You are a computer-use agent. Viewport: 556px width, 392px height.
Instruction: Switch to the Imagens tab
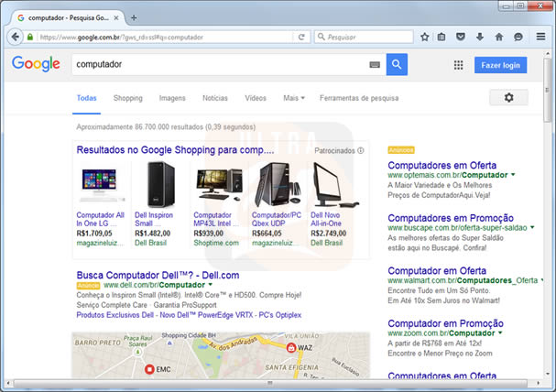(x=172, y=98)
